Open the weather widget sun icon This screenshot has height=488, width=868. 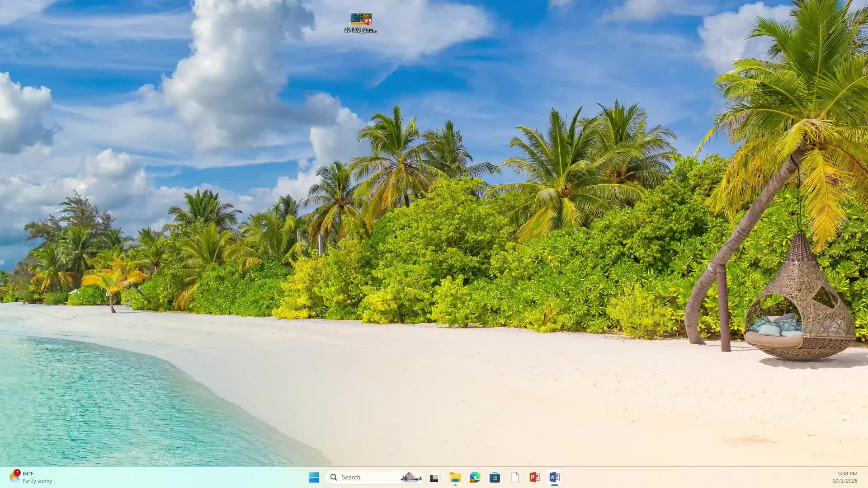coord(14,478)
